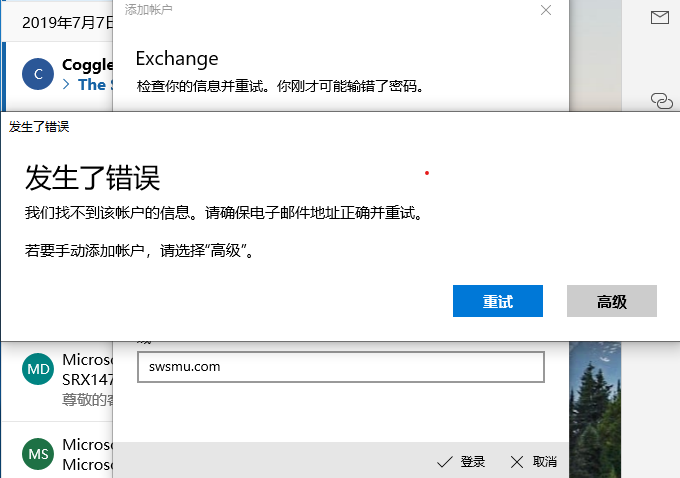Image resolution: width=680 pixels, height=478 pixels.
Task: Click the domain field containing swsmu.com
Action: tap(340, 367)
